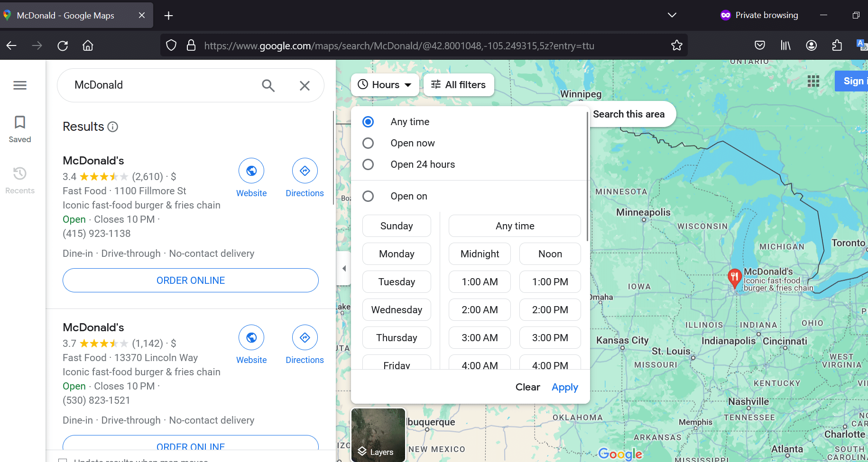
Task: Open the first McDonald's result title
Action: pyautogui.click(x=93, y=161)
